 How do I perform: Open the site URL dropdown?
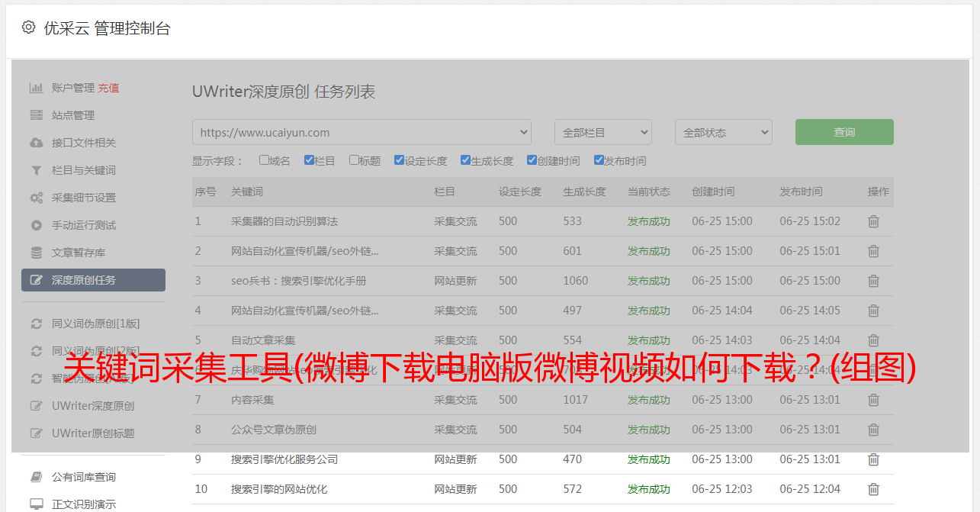pos(361,132)
